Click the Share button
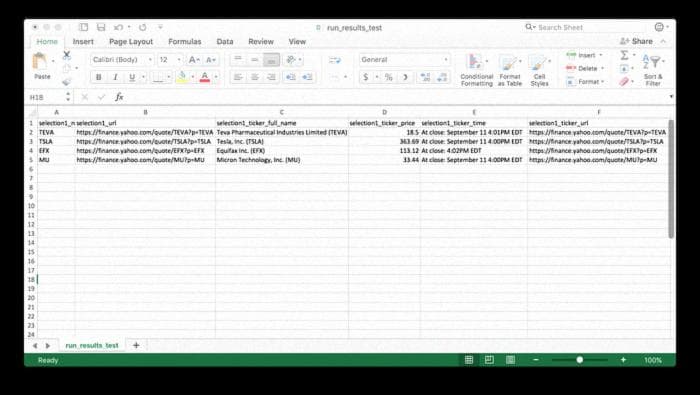Image resolution: width=700 pixels, height=395 pixels. coord(636,41)
